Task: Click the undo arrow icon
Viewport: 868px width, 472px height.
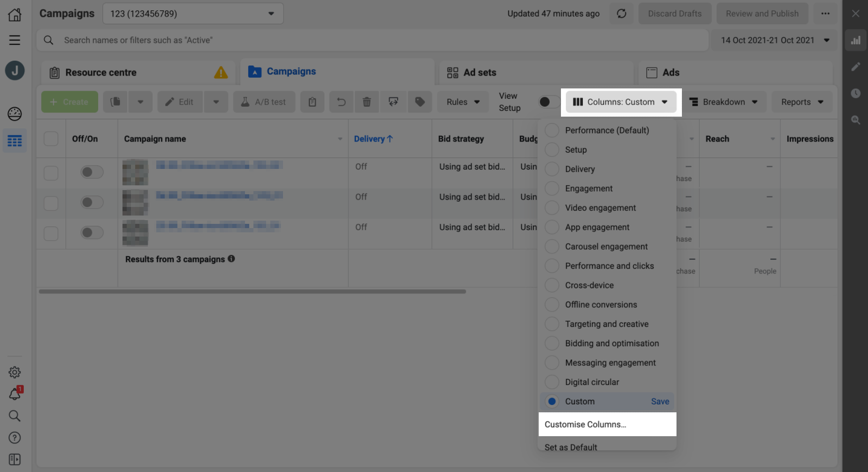Action: pos(341,102)
